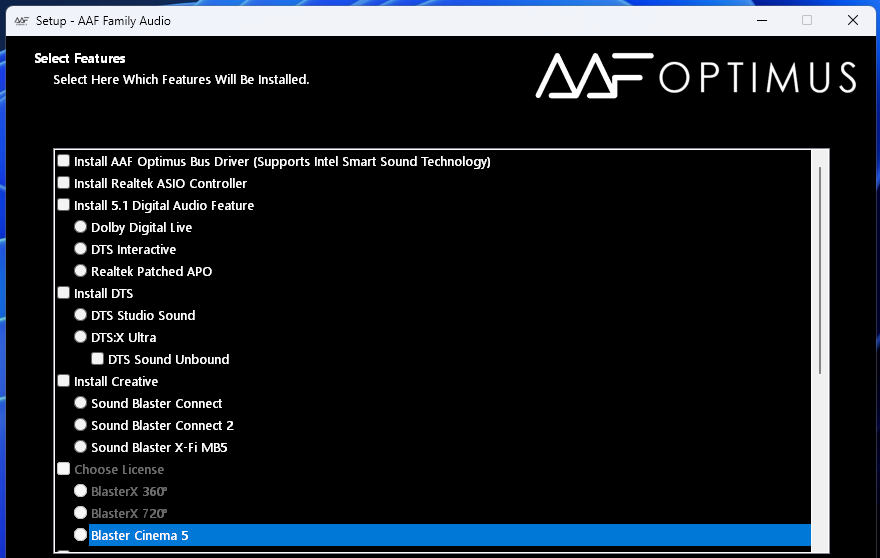Check the Install DTS checkbox
The height and width of the screenshot is (558, 880).
point(63,293)
